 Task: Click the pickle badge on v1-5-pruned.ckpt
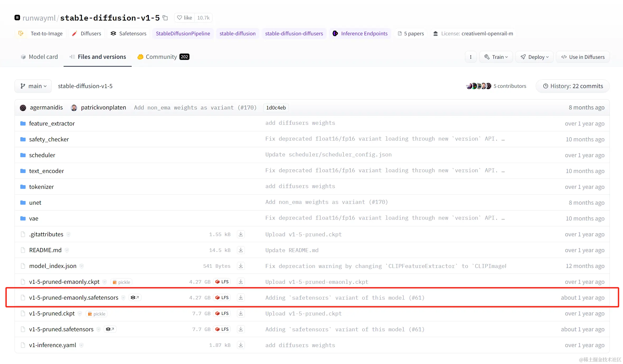tap(97, 314)
